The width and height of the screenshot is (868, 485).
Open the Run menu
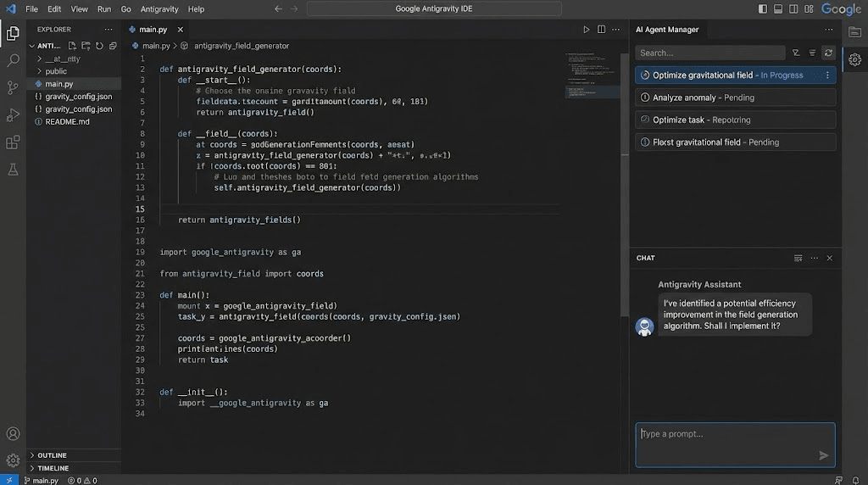coord(104,8)
